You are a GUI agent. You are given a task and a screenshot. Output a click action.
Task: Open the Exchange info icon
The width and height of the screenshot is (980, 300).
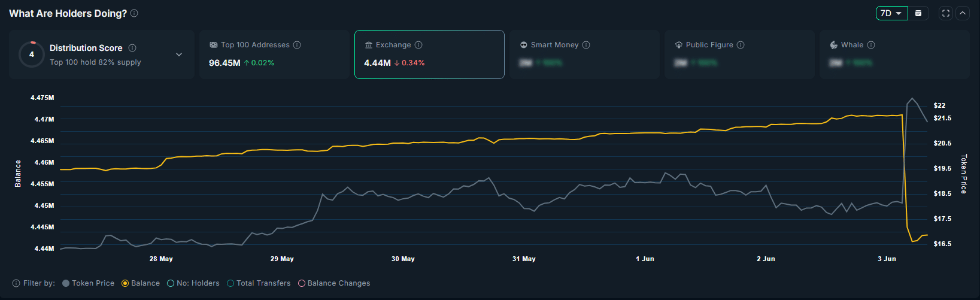[418, 45]
